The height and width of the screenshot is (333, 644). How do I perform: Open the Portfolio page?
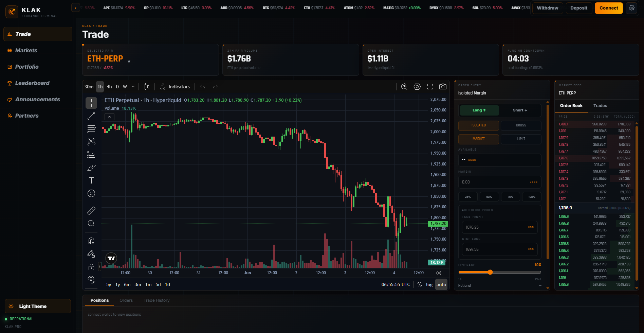(38, 67)
